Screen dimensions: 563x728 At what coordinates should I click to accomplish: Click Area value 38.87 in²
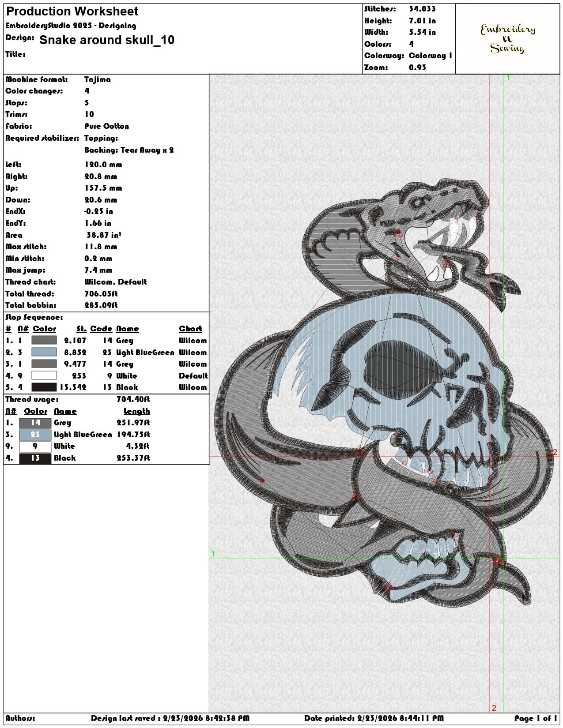point(104,235)
